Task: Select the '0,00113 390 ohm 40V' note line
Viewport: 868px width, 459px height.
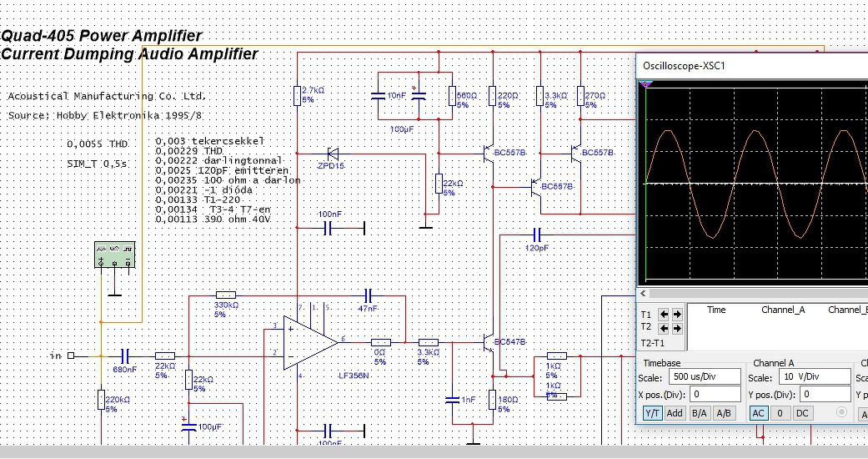Action: coord(213,219)
